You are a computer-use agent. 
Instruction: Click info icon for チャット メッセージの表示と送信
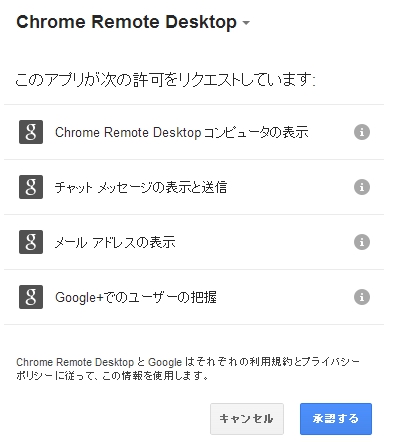click(x=362, y=187)
